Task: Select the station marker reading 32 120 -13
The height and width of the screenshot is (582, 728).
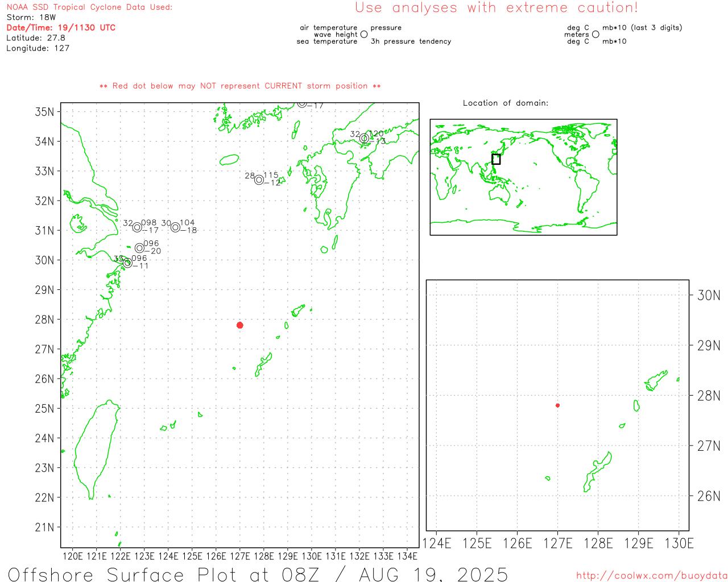Action: click(364, 138)
